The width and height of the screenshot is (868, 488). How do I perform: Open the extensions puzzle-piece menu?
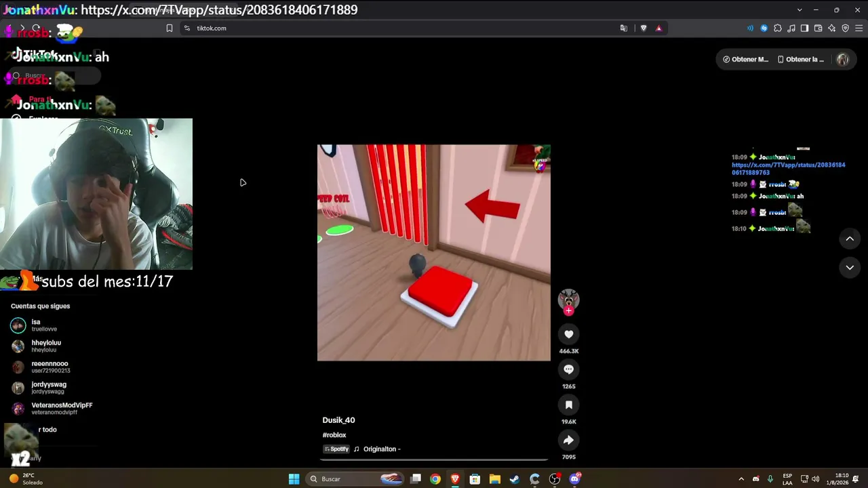(x=778, y=28)
